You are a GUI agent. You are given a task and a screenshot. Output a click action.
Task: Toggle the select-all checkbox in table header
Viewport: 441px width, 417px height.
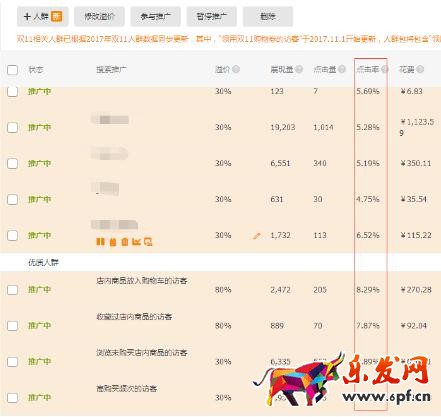[x=12, y=70]
